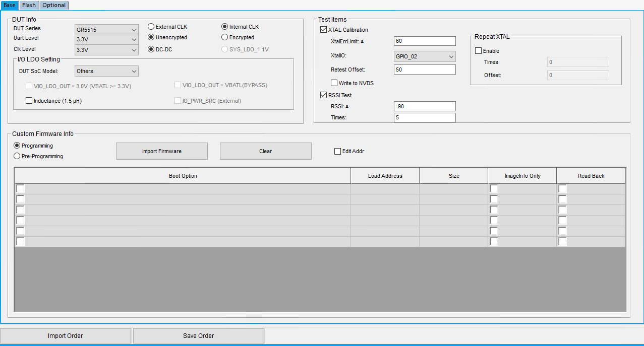
Task: Expand the DUT Series dropdown
Action: click(106, 30)
